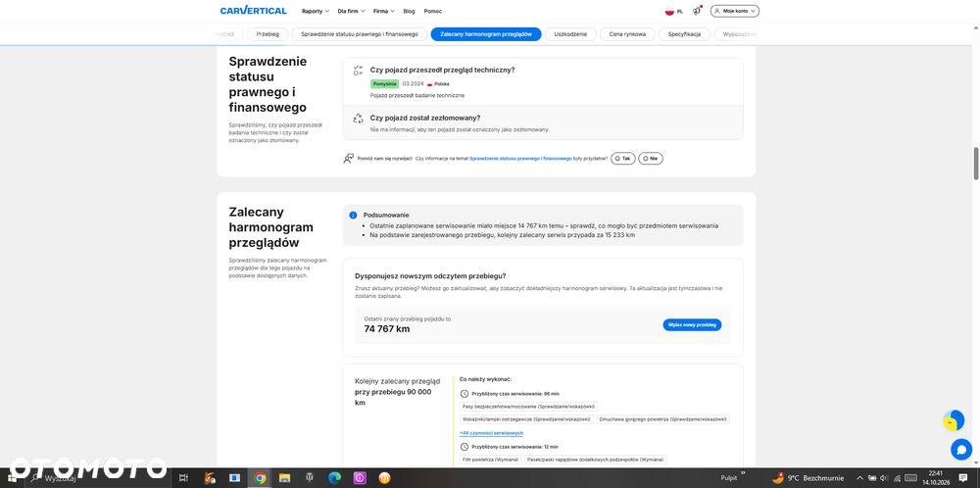Click the 74 767 km mileage value
This screenshot has width=980, height=488.
point(387,328)
